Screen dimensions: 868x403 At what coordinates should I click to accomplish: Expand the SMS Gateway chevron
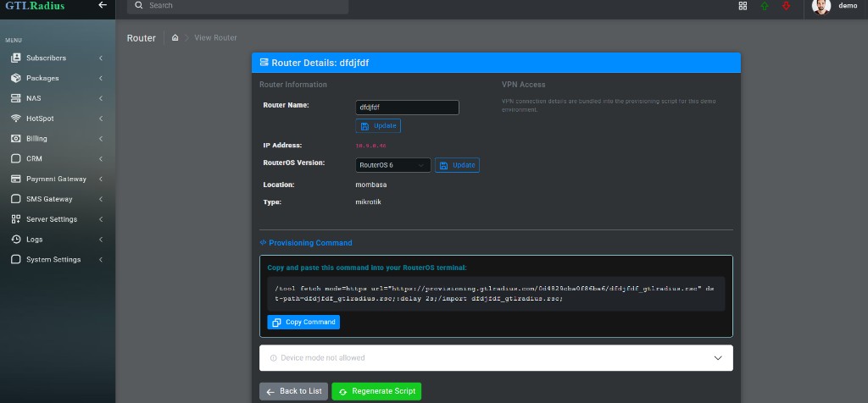tap(101, 199)
